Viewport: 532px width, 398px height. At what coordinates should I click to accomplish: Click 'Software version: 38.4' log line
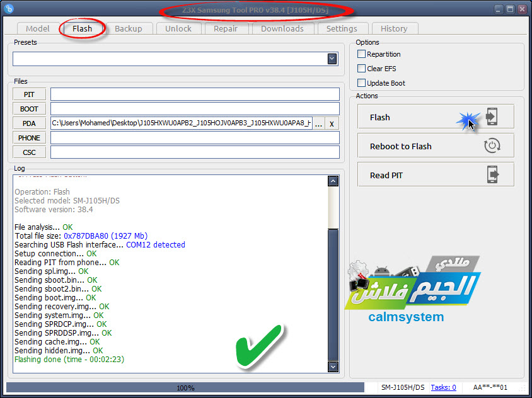pos(54,210)
